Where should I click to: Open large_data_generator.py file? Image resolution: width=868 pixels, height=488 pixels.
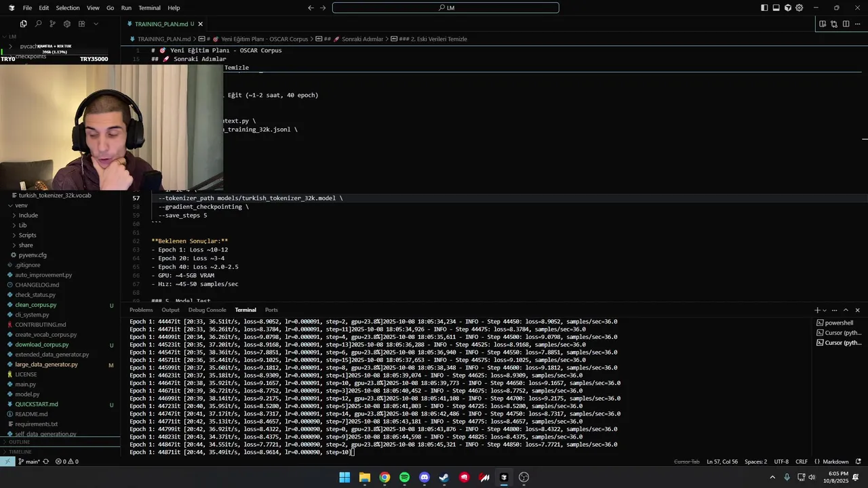tap(46, 364)
